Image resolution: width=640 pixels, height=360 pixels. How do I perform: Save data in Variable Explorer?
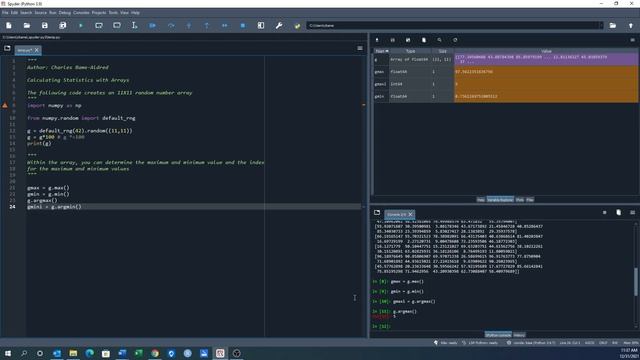[393, 40]
